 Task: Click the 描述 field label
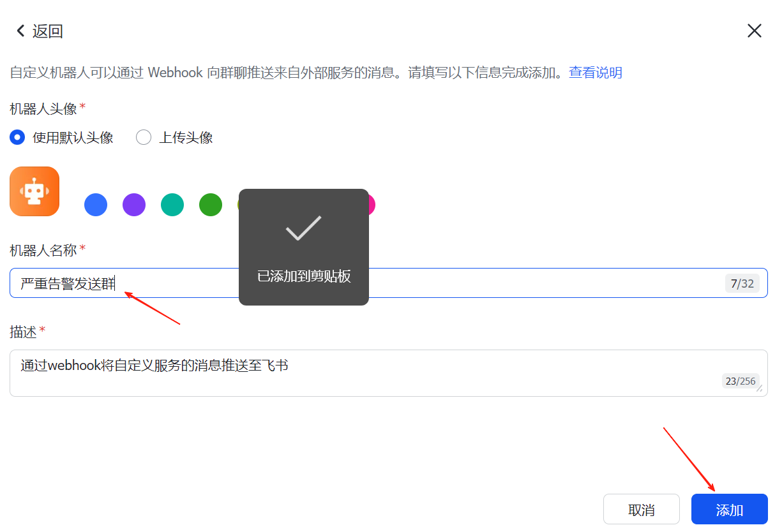click(24, 331)
